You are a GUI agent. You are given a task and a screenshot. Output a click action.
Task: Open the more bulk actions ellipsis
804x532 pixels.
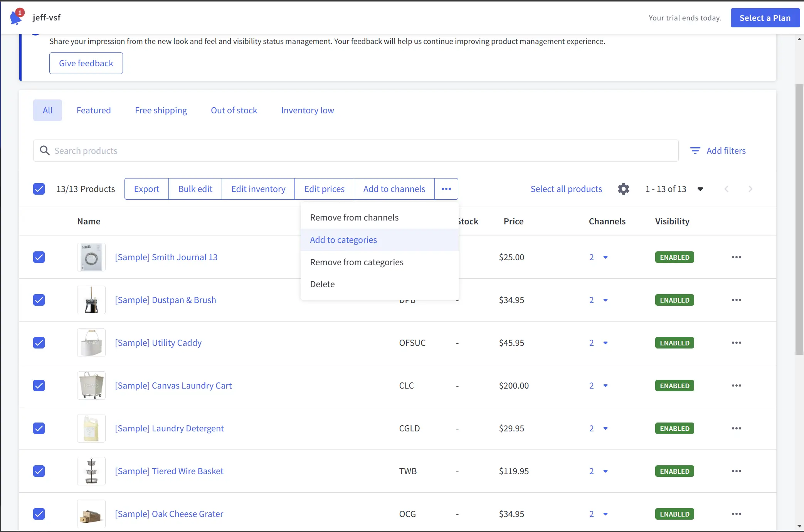(x=446, y=189)
